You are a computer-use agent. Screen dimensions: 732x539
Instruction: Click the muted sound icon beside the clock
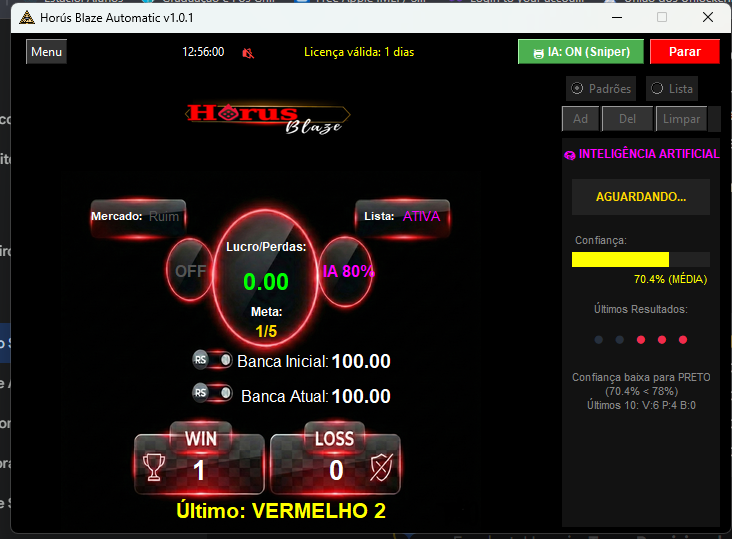(x=248, y=53)
